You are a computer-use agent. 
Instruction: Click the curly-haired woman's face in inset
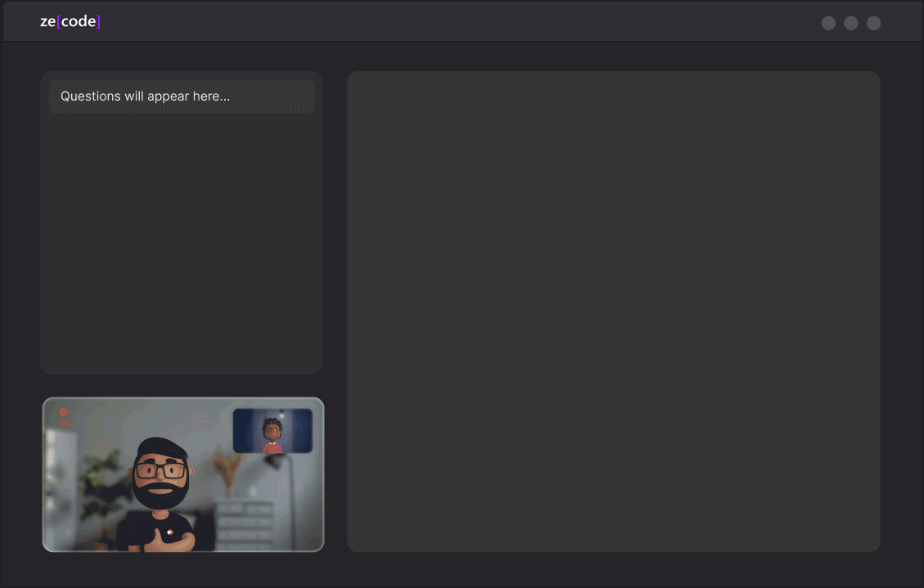coord(272,430)
